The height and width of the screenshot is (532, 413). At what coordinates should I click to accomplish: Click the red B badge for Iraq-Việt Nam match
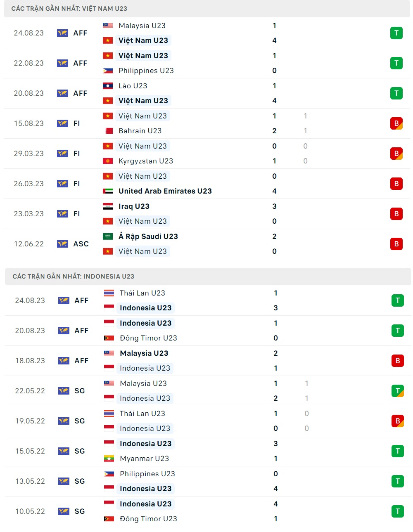(396, 214)
